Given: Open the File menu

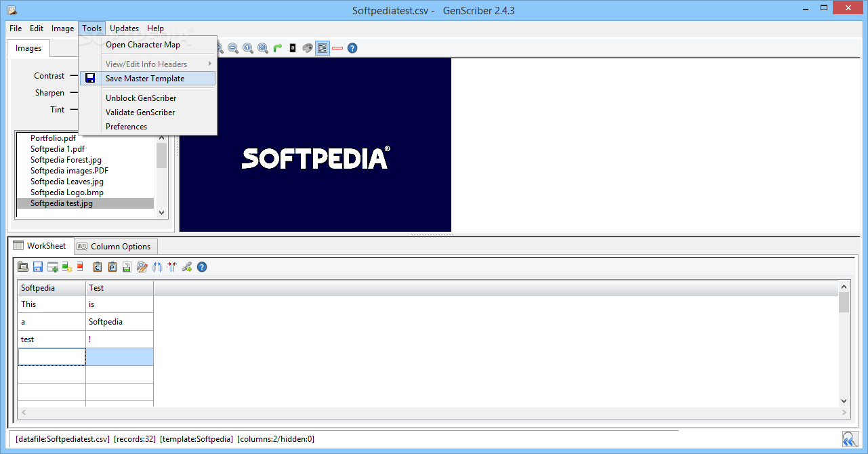Looking at the screenshot, I should [x=16, y=28].
